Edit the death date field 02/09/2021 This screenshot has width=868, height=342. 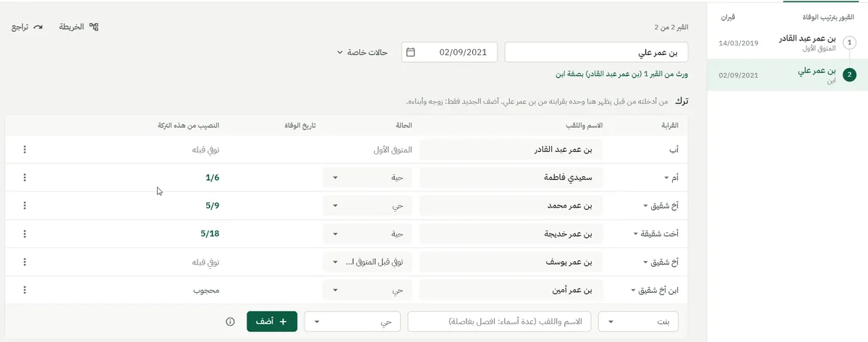point(449,53)
